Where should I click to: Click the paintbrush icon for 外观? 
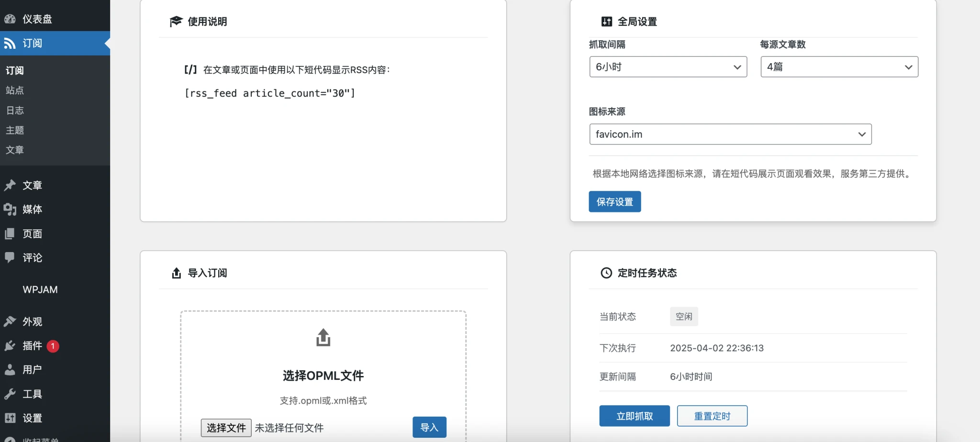click(10, 321)
